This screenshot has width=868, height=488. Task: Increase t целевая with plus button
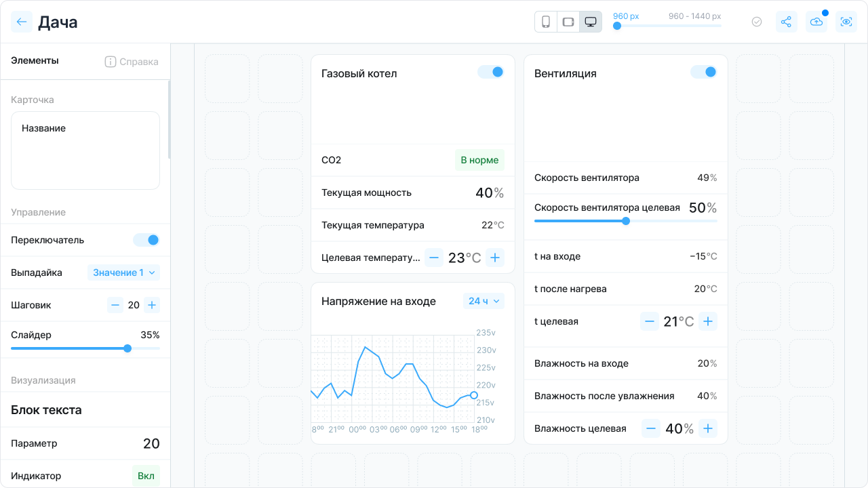[708, 321]
